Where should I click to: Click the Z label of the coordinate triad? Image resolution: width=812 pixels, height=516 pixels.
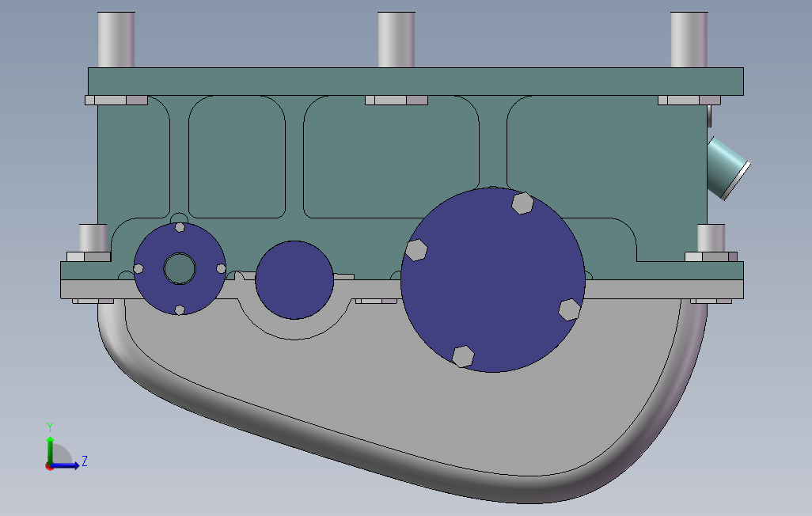(x=85, y=461)
